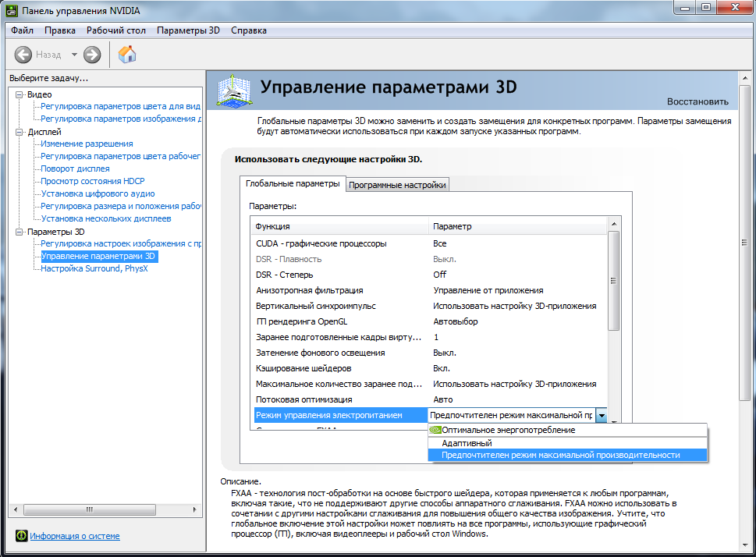
Task: Click the NVIDIA Control Panel title icon
Action: (x=12, y=11)
